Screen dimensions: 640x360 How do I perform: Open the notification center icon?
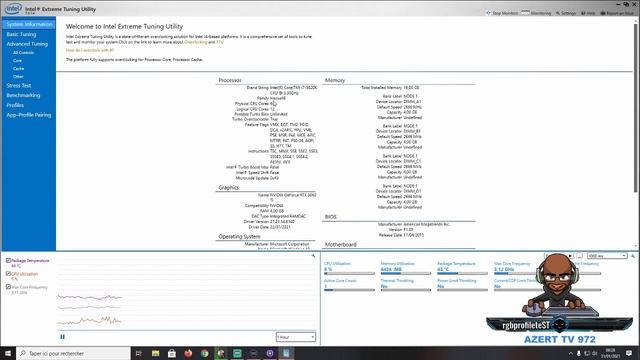(629, 353)
